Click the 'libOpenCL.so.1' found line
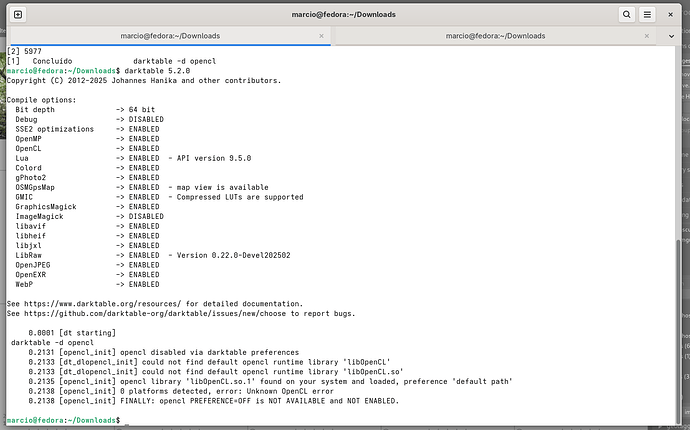This screenshot has height=430, width=690. 270,381
